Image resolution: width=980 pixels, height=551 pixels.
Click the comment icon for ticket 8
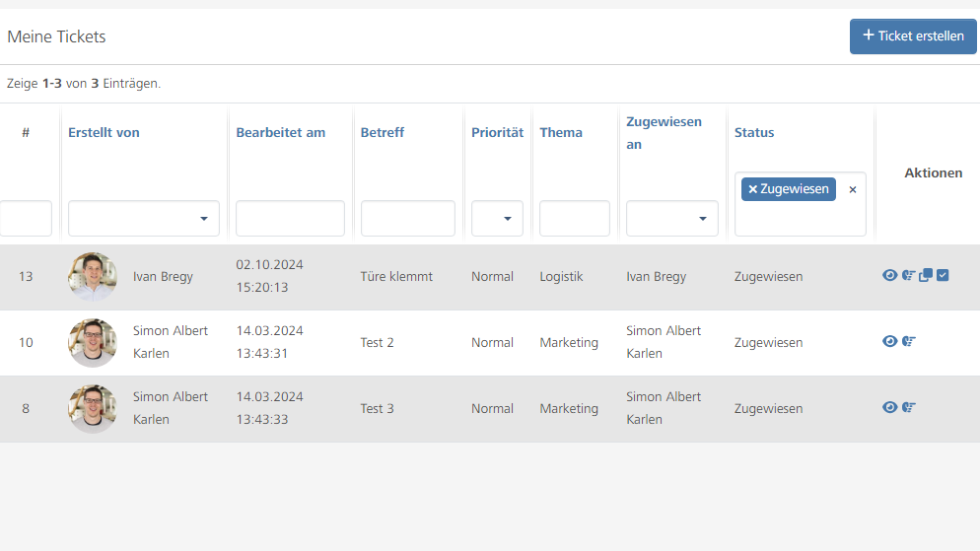909,407
